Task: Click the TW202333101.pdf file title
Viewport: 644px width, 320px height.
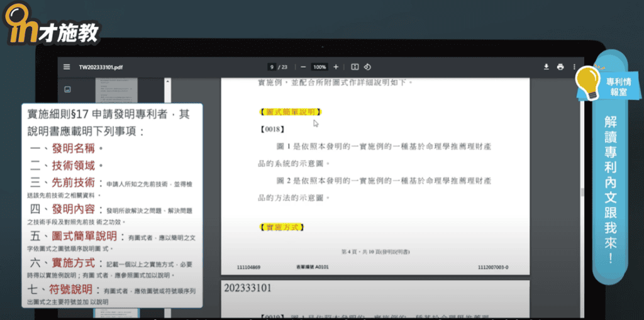Action: coord(101,67)
